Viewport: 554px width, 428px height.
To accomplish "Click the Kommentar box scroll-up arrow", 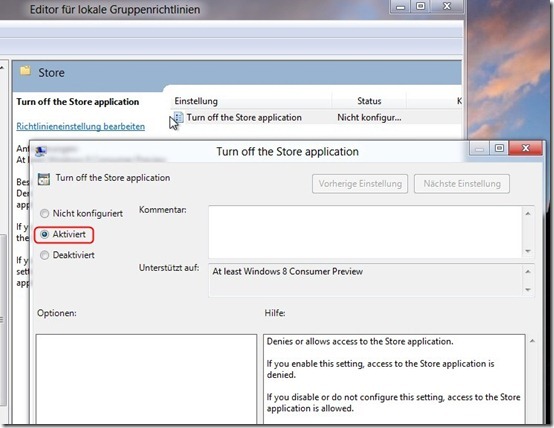I will tap(528, 213).
